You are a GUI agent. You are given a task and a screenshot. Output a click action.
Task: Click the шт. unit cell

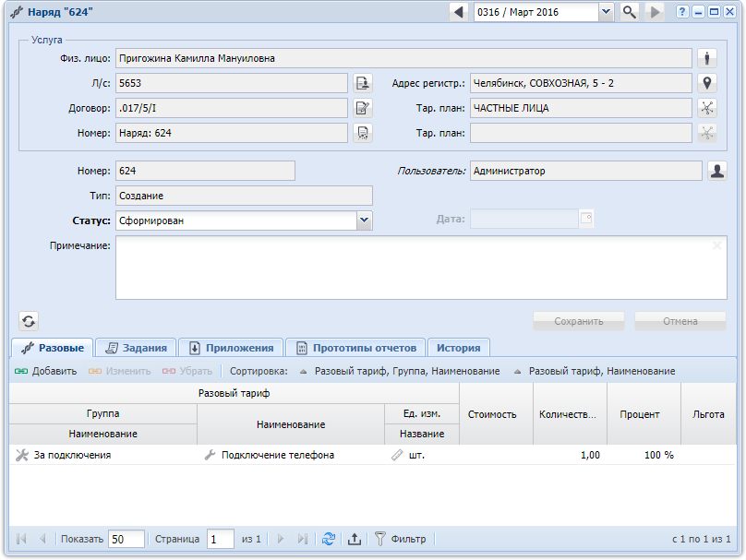(x=422, y=455)
